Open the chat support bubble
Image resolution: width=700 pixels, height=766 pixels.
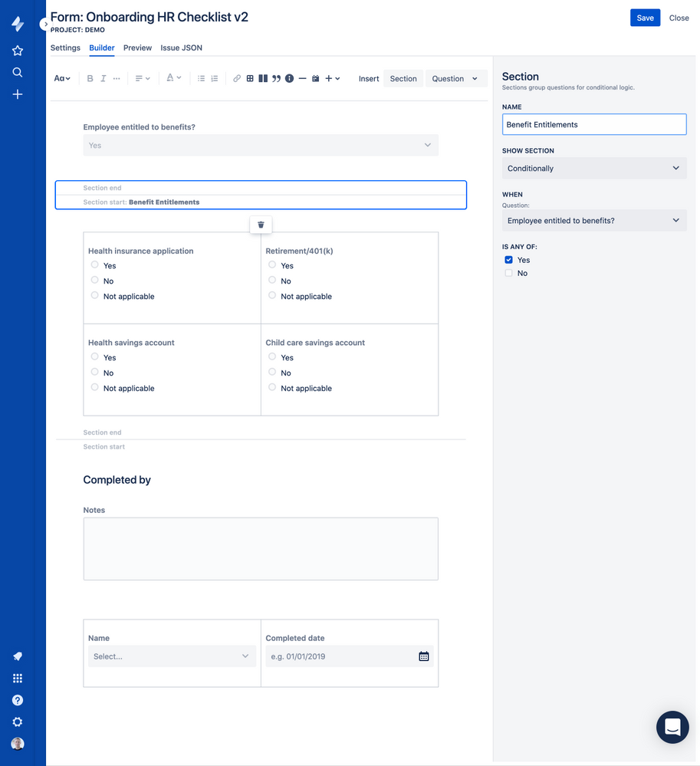coord(672,727)
